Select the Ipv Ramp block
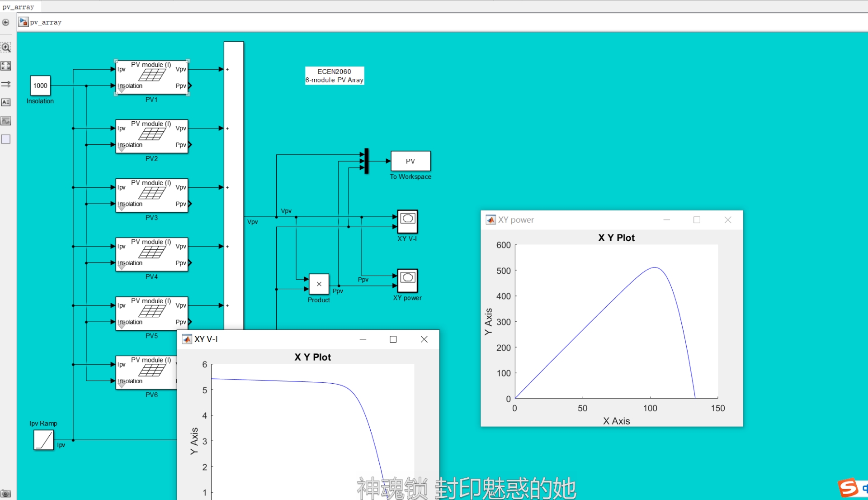This screenshot has width=868, height=500. point(43,440)
